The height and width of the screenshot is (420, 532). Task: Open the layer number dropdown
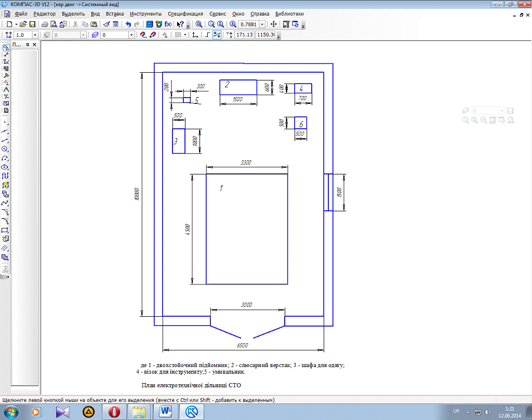131,35
